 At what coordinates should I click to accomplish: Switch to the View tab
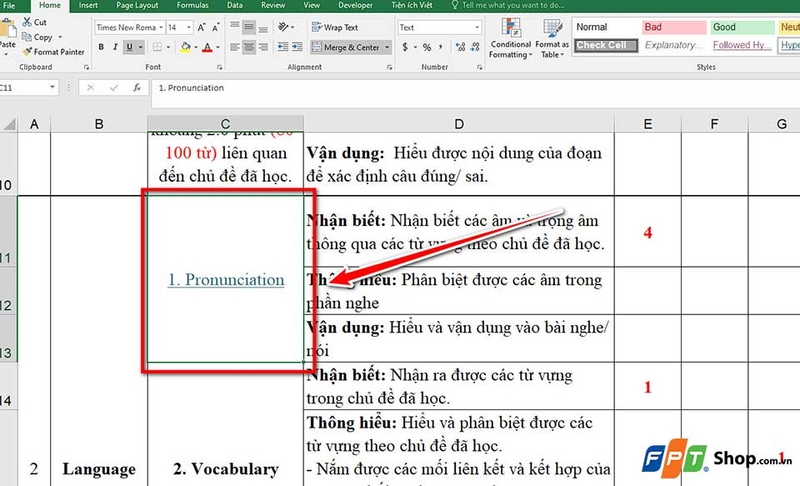311,5
